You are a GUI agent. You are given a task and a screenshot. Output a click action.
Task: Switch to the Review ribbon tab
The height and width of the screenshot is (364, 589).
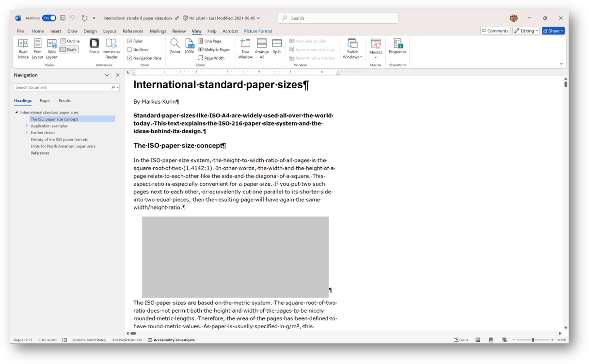click(x=179, y=31)
